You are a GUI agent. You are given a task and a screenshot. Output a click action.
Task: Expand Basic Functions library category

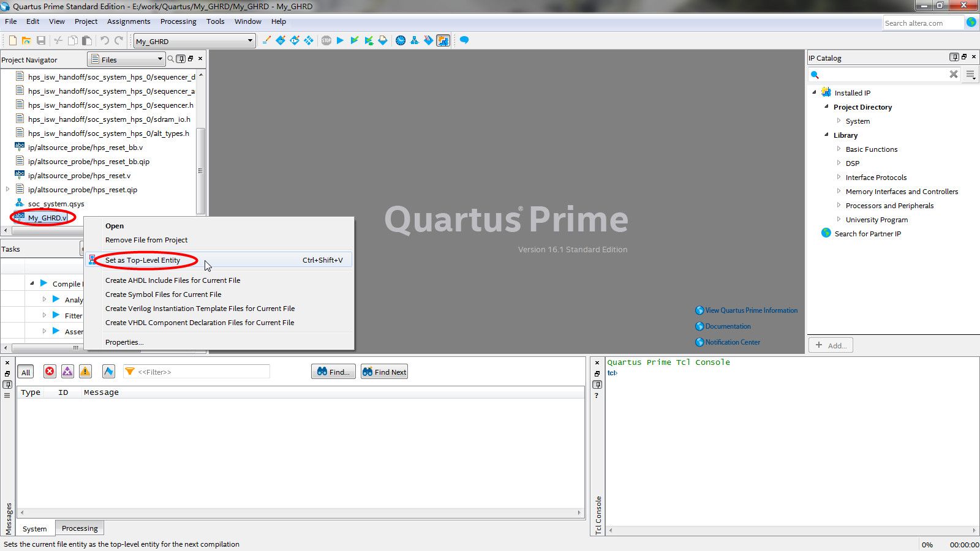(839, 149)
